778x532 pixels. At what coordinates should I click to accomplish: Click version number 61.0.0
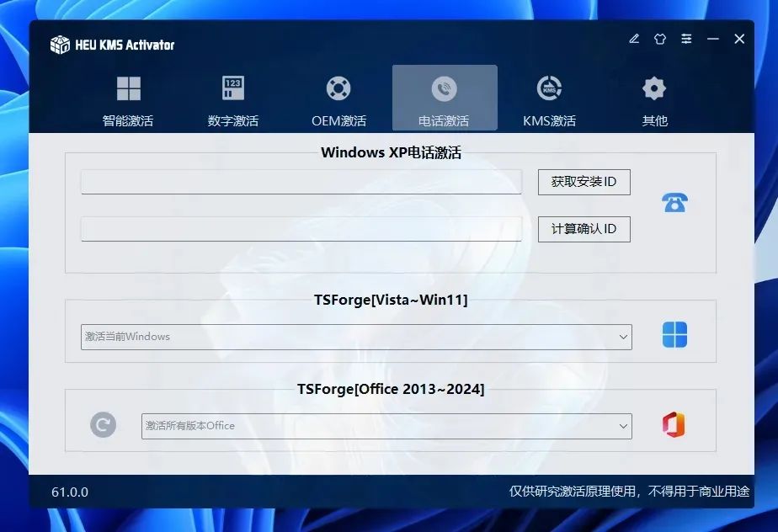coord(70,492)
